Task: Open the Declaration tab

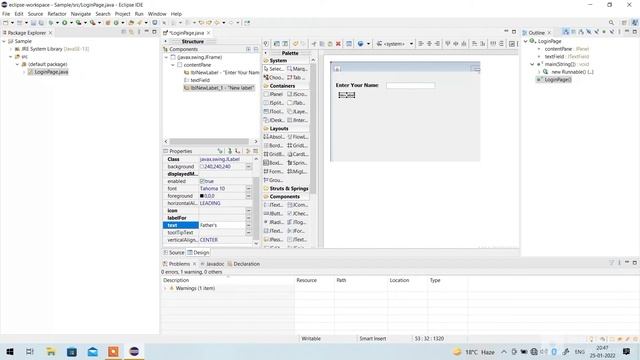Action: (244, 264)
